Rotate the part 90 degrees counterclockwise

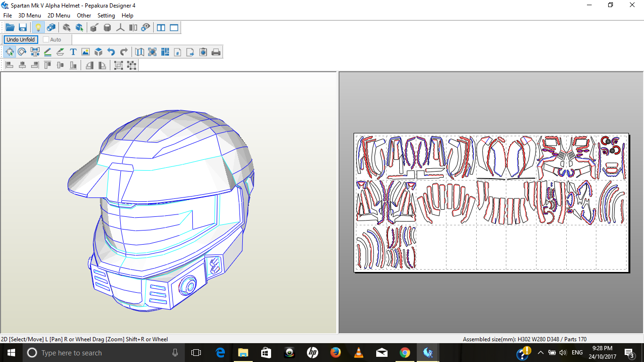[x=89, y=65]
